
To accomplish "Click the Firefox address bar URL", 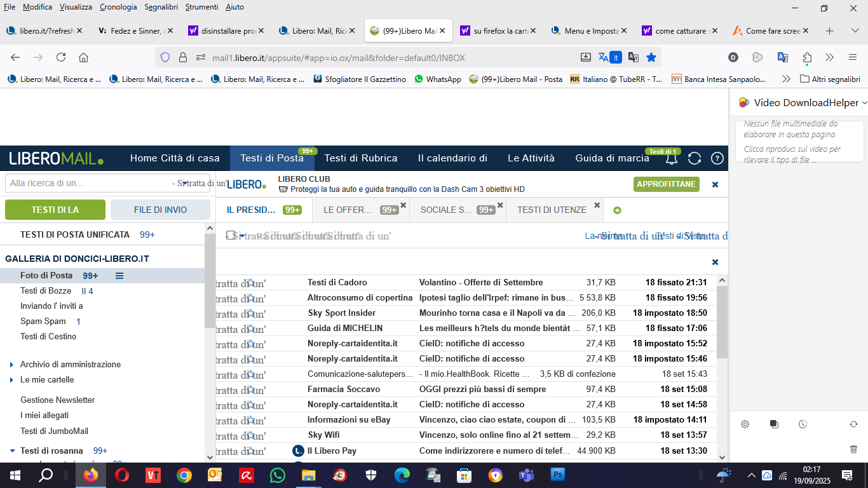I will 338,58.
